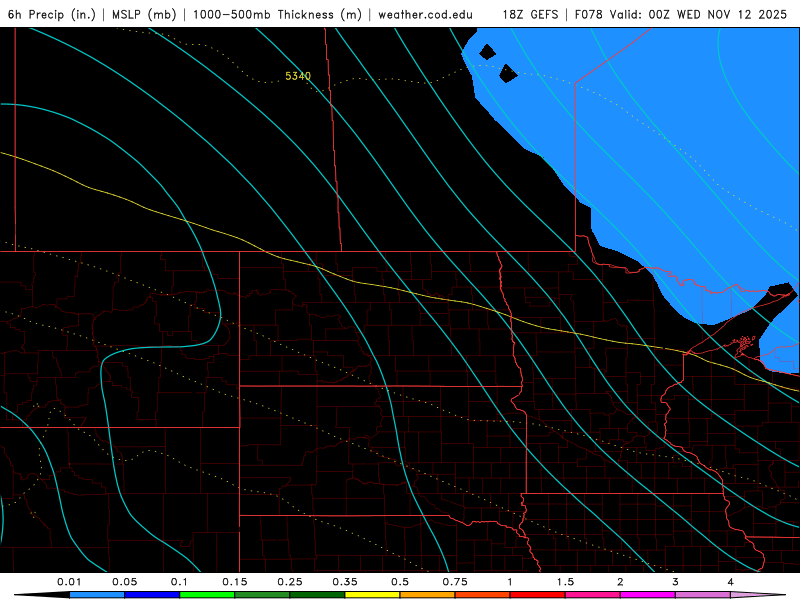Click the '0.5' colorbar label

click(400, 582)
